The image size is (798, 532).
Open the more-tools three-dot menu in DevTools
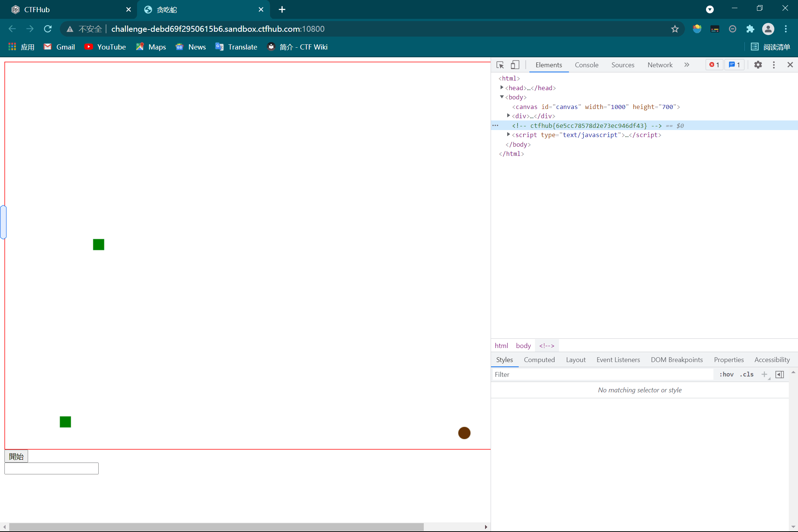pyautogui.click(x=773, y=65)
